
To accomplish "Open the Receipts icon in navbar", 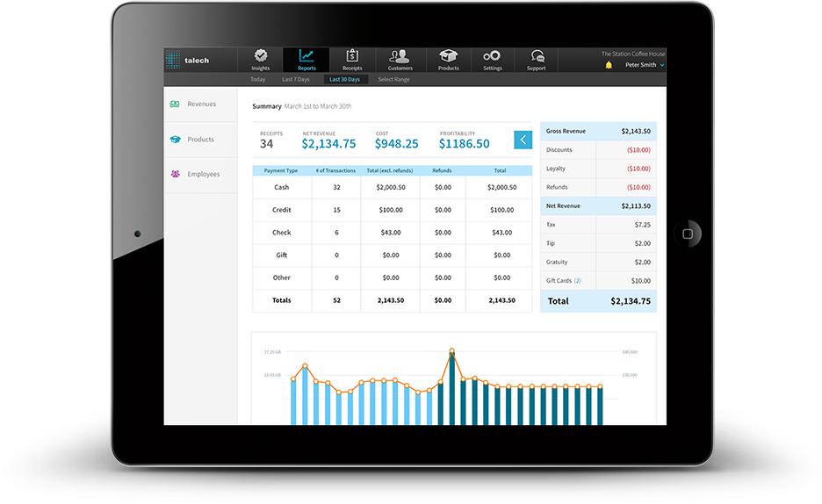I will 352,56.
